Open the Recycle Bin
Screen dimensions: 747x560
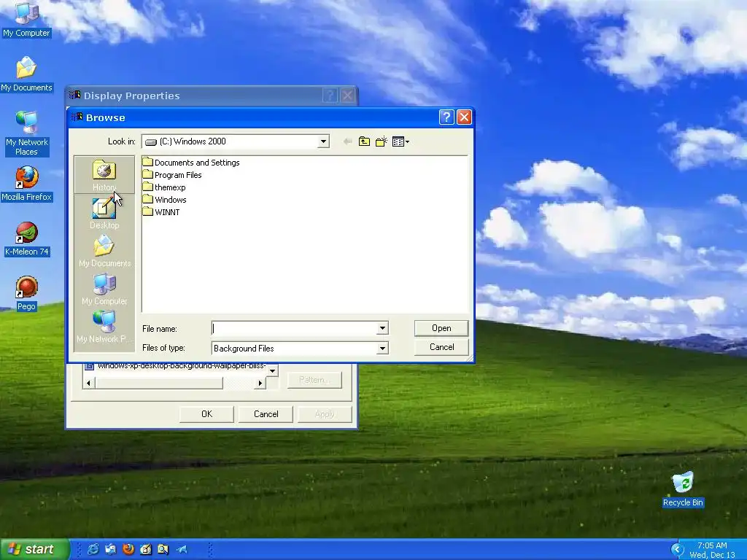(x=683, y=489)
